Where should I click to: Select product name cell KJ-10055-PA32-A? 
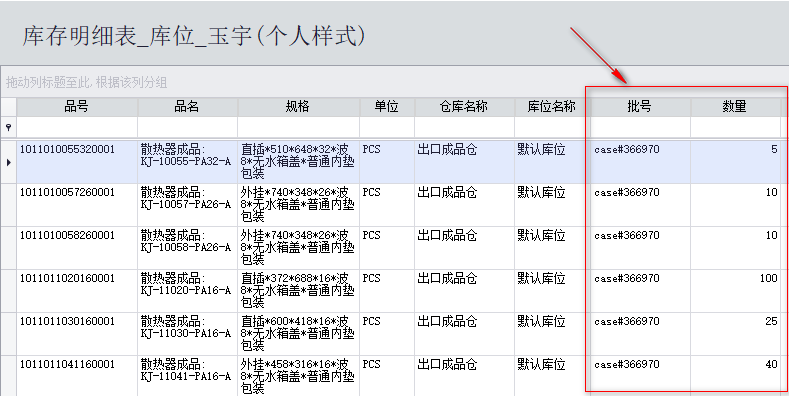[x=188, y=162]
